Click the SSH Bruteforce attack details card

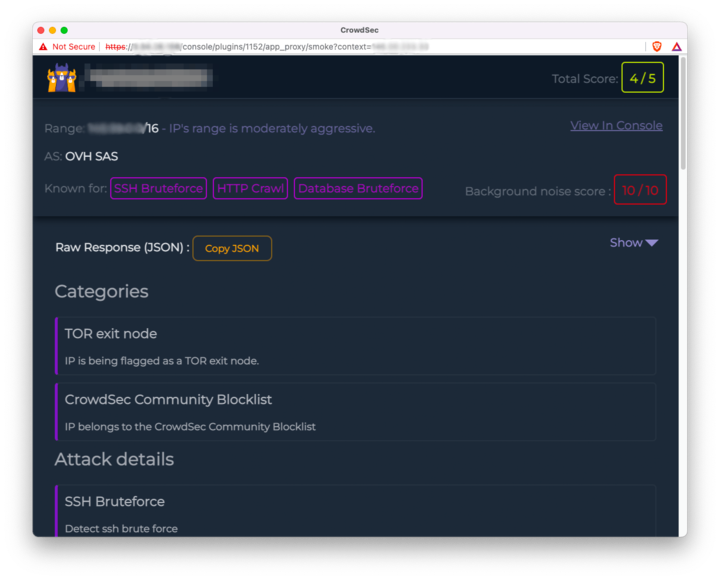click(355, 512)
